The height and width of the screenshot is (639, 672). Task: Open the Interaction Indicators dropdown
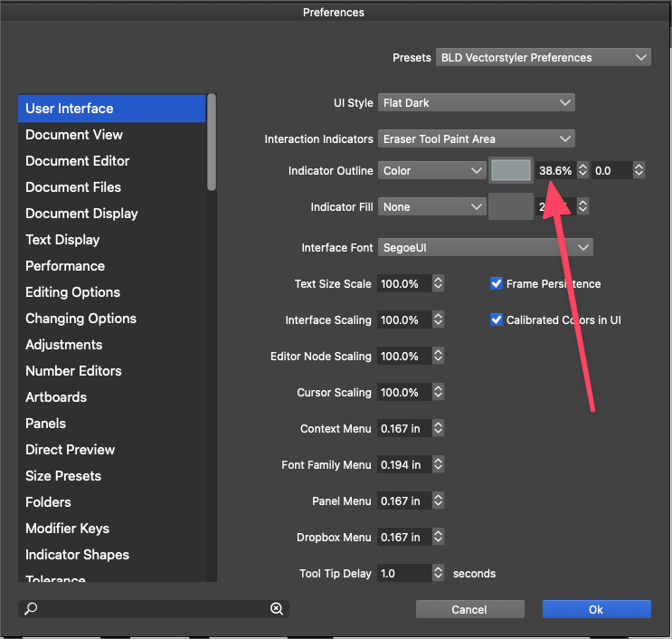point(476,139)
